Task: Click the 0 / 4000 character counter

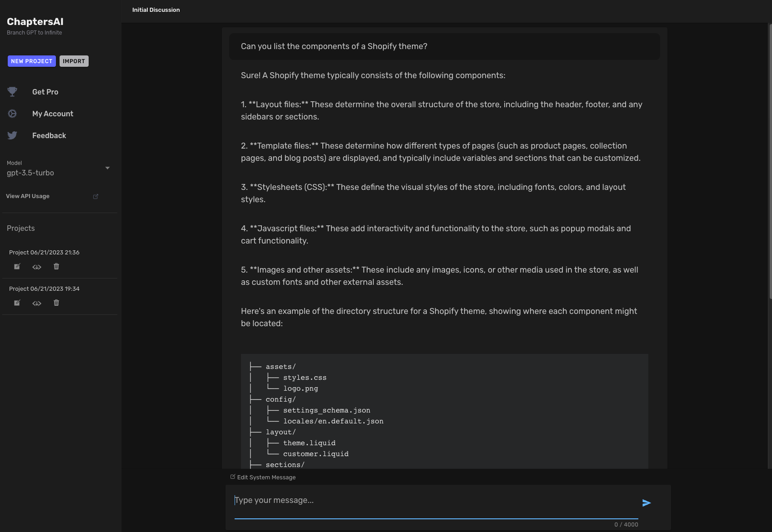Action: (x=626, y=524)
